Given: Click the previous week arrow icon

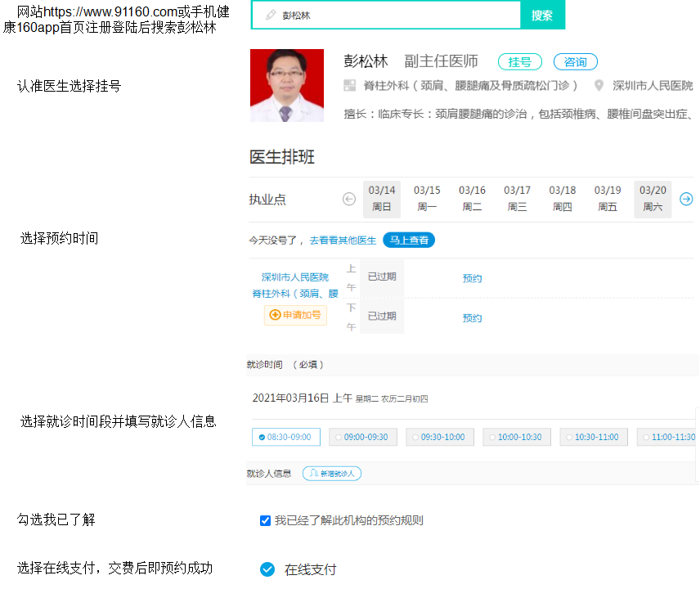Looking at the screenshot, I should 349,199.
